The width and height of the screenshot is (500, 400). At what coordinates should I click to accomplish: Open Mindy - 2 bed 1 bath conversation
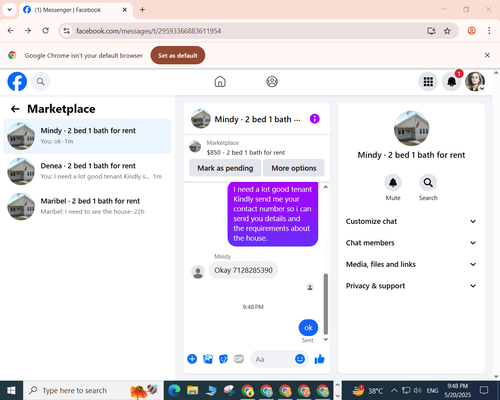tap(87, 136)
